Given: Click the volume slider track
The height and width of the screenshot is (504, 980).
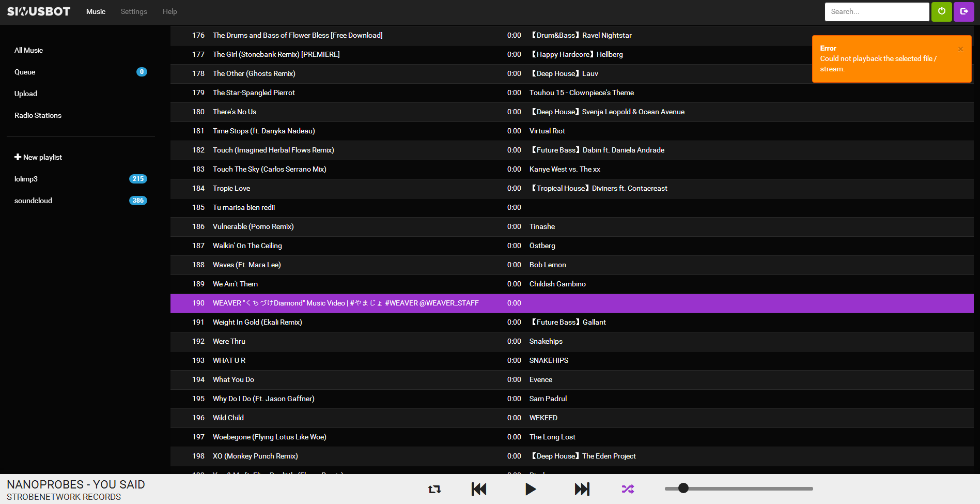Looking at the screenshot, I should (739, 488).
